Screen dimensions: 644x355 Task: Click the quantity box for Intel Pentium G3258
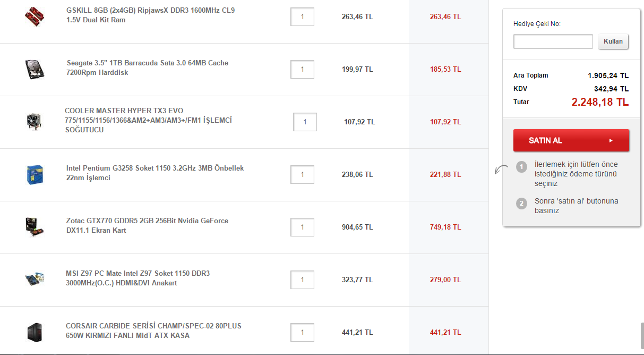(302, 174)
